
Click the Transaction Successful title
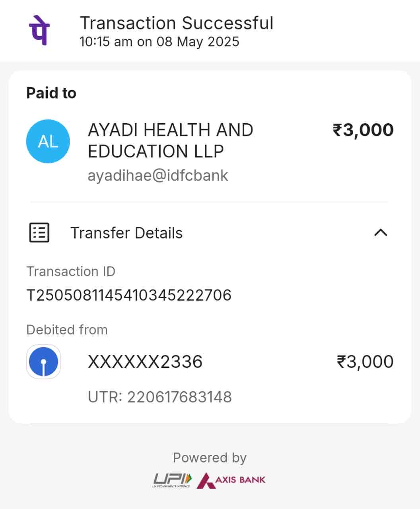click(176, 23)
